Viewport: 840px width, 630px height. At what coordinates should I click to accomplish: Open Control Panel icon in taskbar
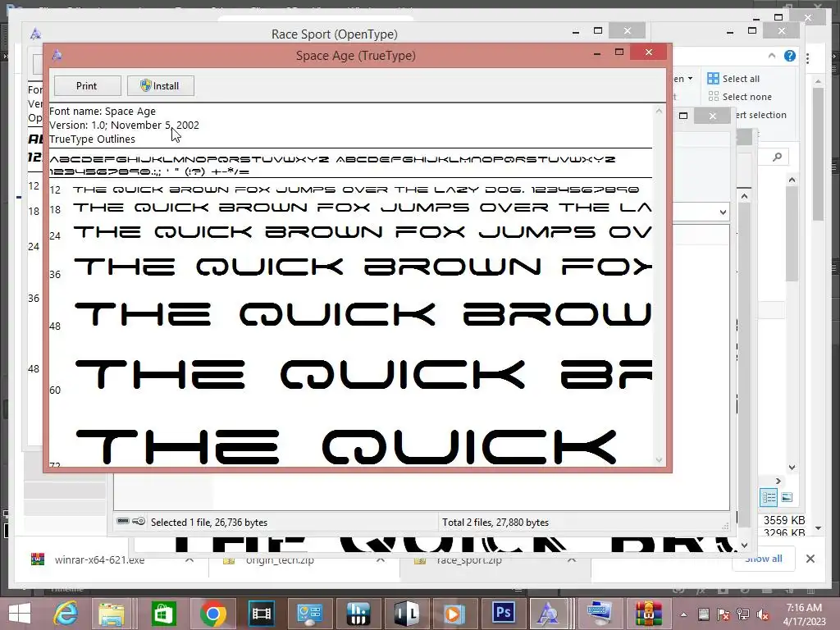tap(309, 614)
